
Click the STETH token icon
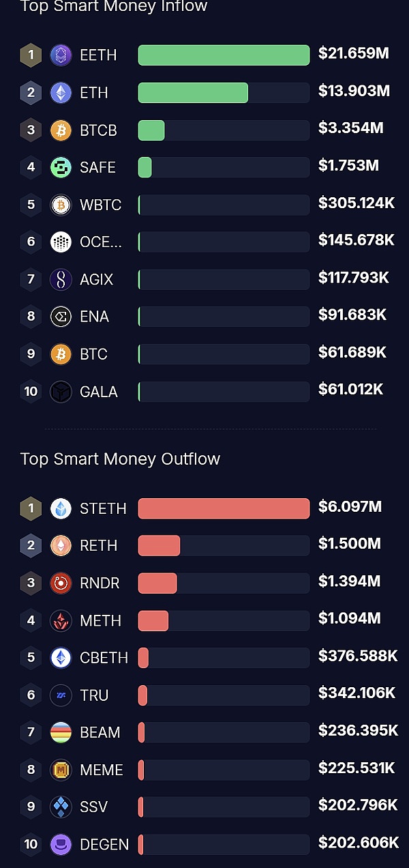[x=61, y=508]
